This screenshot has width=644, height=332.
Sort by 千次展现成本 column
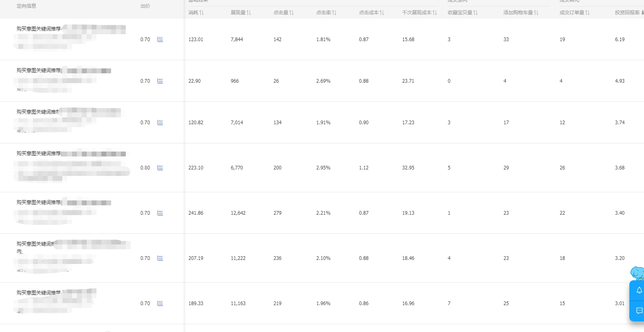point(420,13)
